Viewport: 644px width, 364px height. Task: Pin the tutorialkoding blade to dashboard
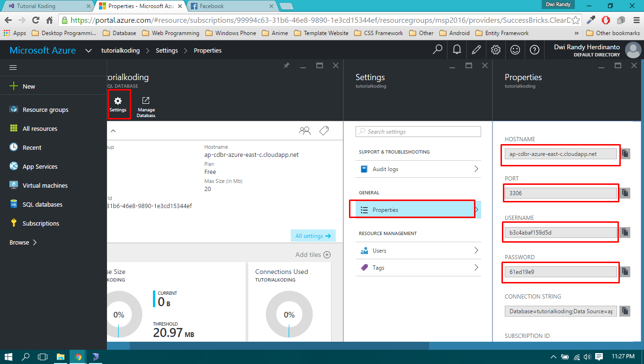pyautogui.click(x=286, y=65)
